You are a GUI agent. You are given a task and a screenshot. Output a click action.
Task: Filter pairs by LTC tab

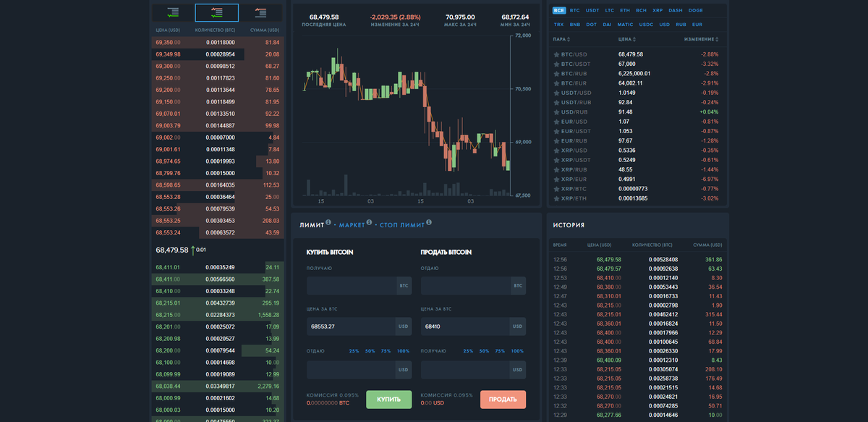pyautogui.click(x=610, y=11)
